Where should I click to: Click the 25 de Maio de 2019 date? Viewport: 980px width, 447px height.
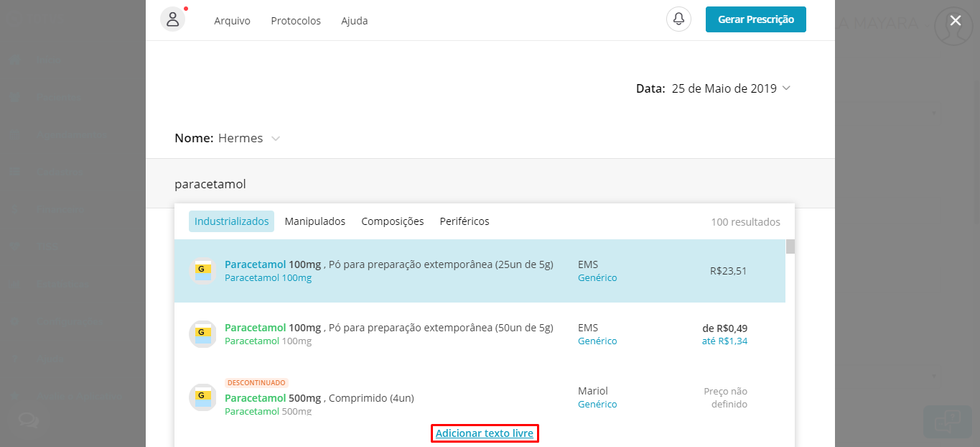point(724,88)
